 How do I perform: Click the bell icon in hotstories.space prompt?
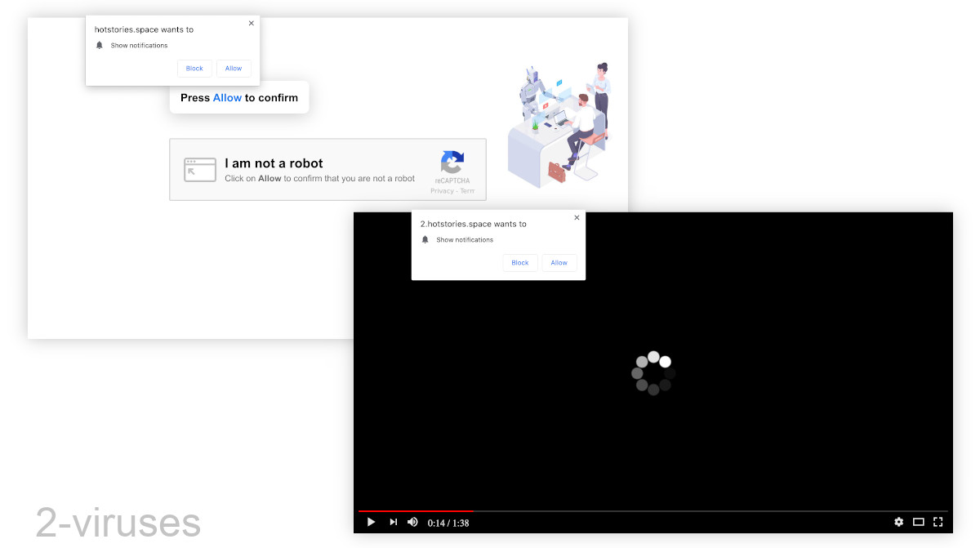[x=100, y=46]
